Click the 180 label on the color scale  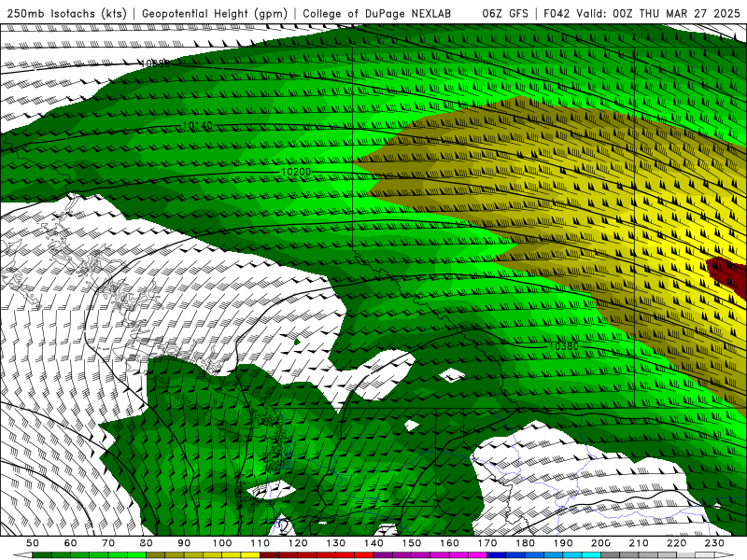525,543
